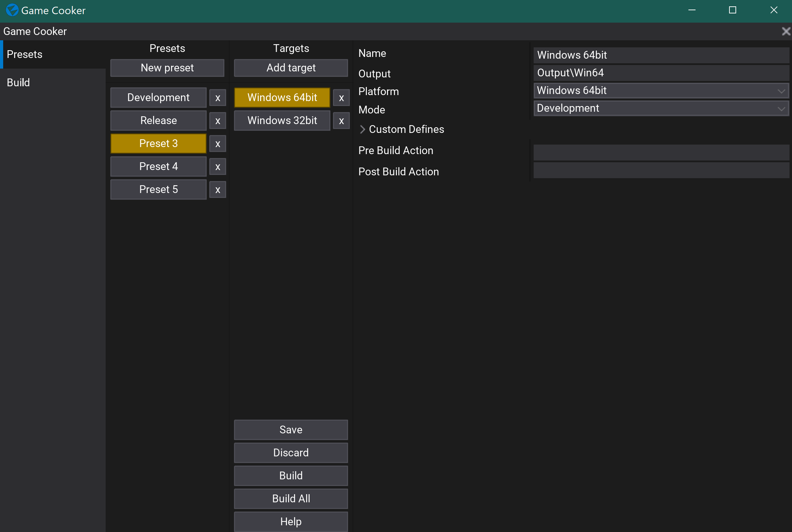
Task: Activate the Windows 32bit target
Action: pos(282,121)
